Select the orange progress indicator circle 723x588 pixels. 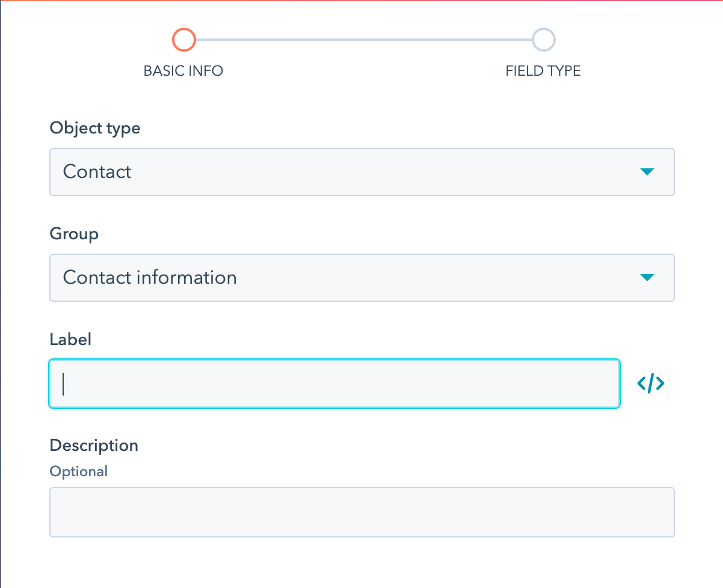183,39
